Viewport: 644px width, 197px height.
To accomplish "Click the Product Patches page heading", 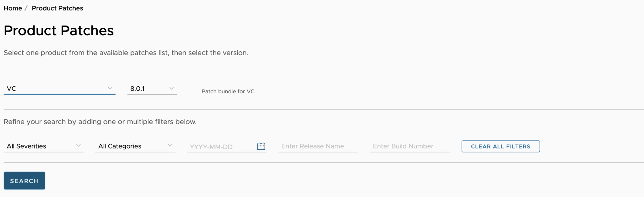I will [58, 30].
